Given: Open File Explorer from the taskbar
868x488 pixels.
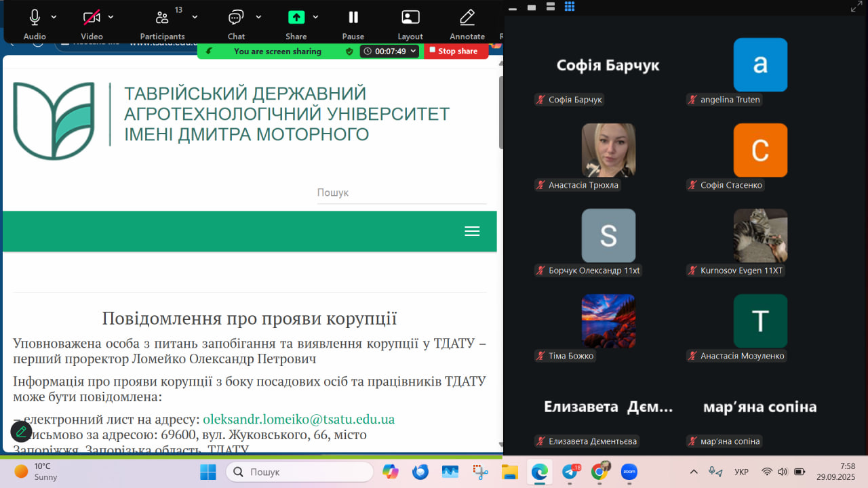Looking at the screenshot, I should [510, 472].
